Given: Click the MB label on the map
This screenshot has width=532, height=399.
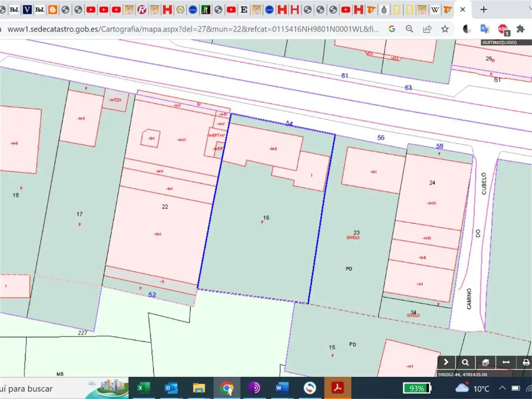Looking at the screenshot, I should (60, 374).
